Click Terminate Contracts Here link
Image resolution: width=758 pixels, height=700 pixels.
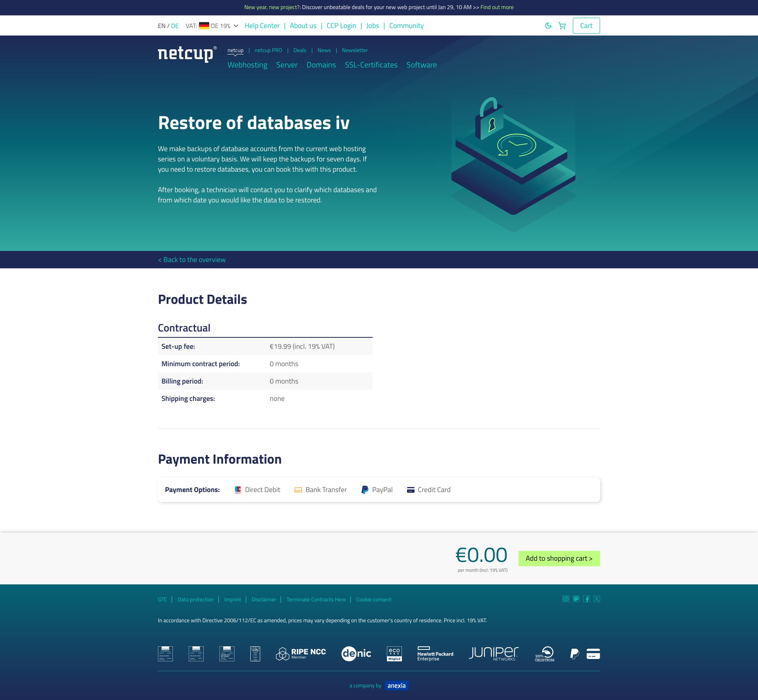[316, 599]
